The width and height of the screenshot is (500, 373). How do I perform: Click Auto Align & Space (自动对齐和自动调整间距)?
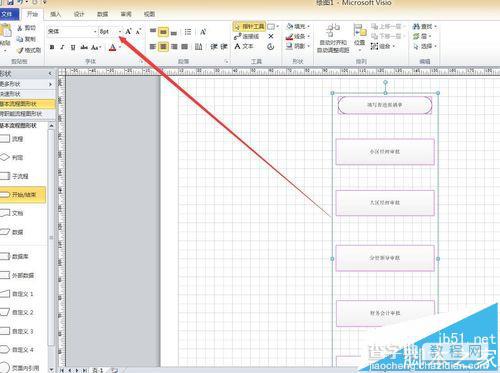pos(333,38)
